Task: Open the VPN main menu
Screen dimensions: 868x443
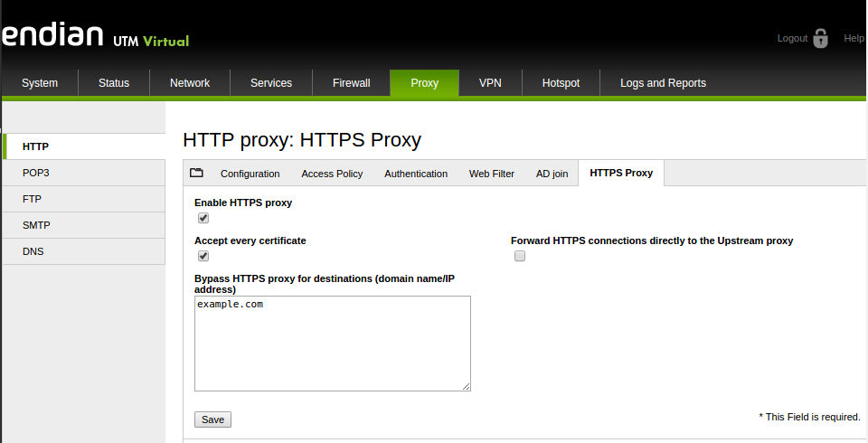Action: click(490, 83)
